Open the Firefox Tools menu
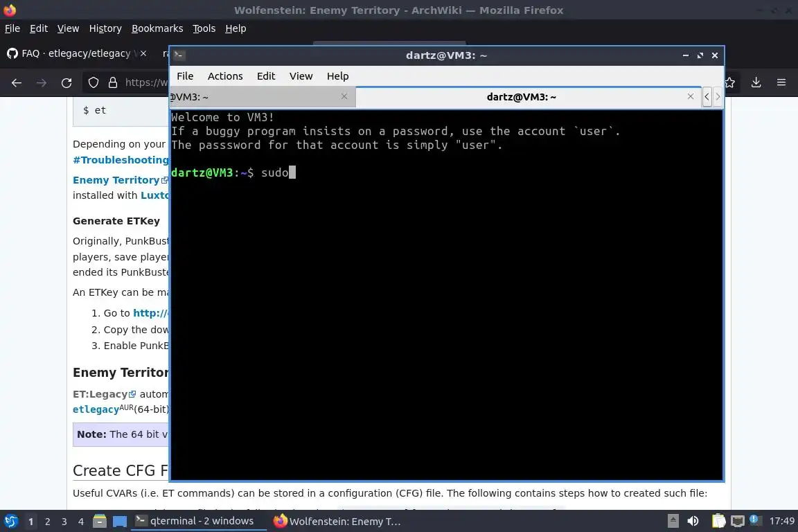 204,28
